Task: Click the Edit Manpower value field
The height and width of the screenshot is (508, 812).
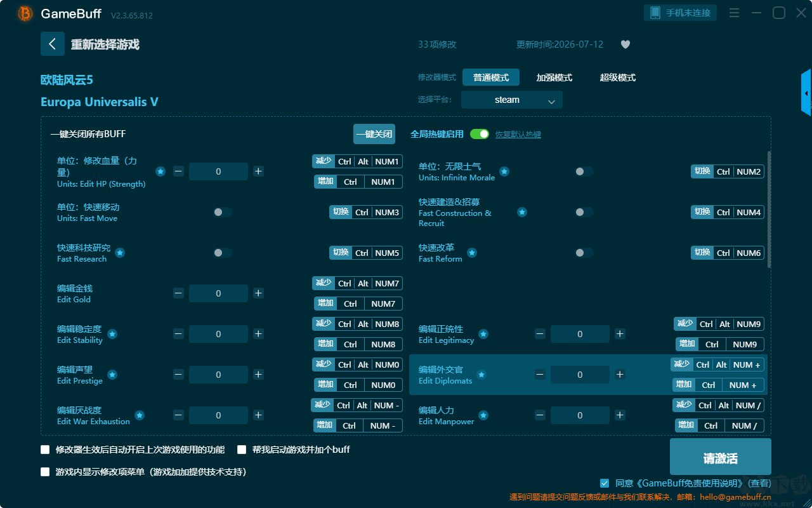Action: (x=580, y=415)
